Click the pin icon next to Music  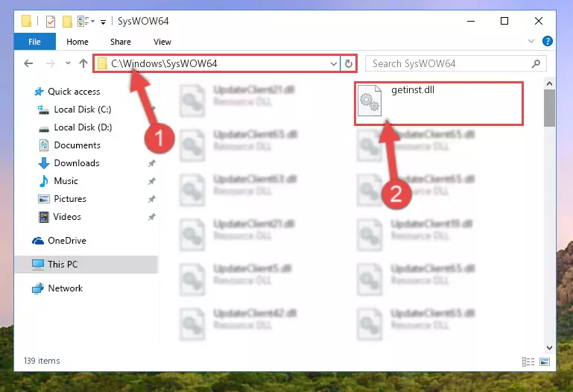pos(152,181)
